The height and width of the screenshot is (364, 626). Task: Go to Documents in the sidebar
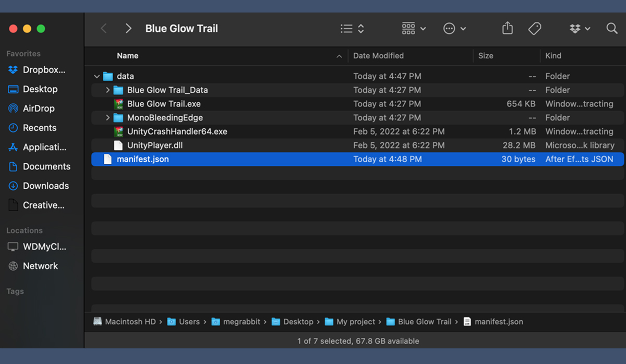pyautogui.click(x=46, y=166)
